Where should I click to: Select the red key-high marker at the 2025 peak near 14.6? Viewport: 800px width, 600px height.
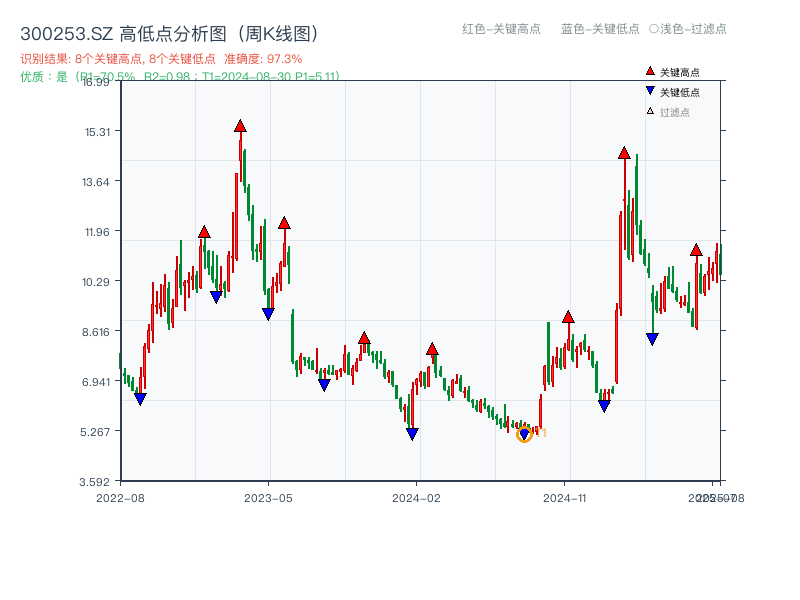tap(624, 153)
